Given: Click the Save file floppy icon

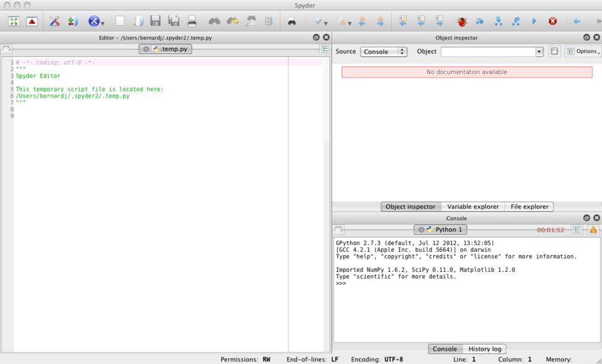Looking at the screenshot, I should pyautogui.click(x=156, y=21).
